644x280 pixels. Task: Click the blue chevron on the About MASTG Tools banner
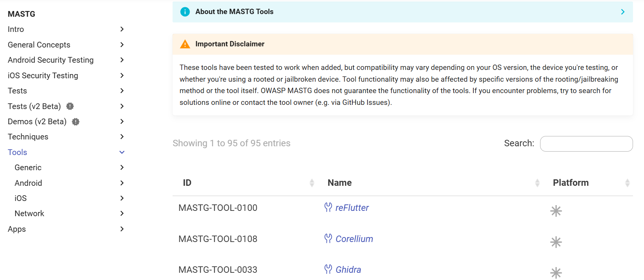[x=622, y=11]
